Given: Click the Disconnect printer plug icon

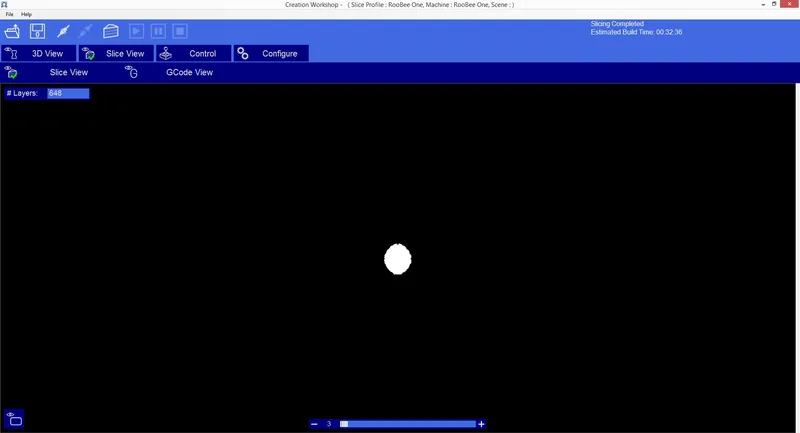Looking at the screenshot, I should 87,32.
